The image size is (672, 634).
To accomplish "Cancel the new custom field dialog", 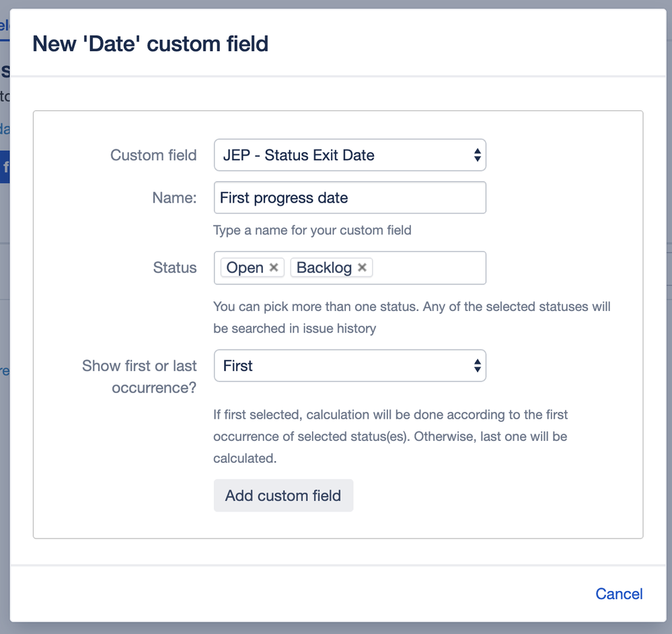I will click(619, 594).
